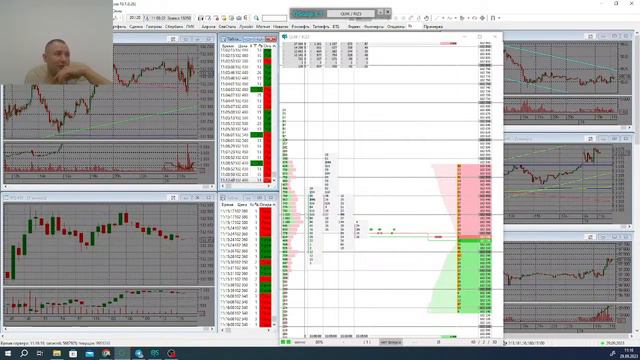This screenshot has height=360, width=640.
Task: Focus the toolbar search input field
Action: coord(274,18)
